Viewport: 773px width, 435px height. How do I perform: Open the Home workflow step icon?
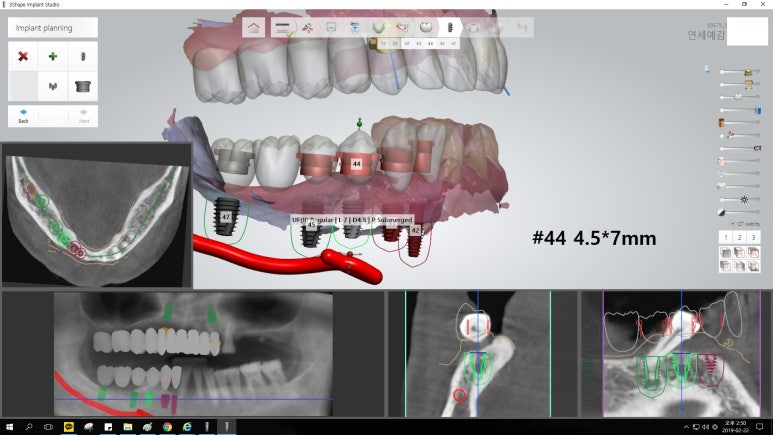click(254, 27)
